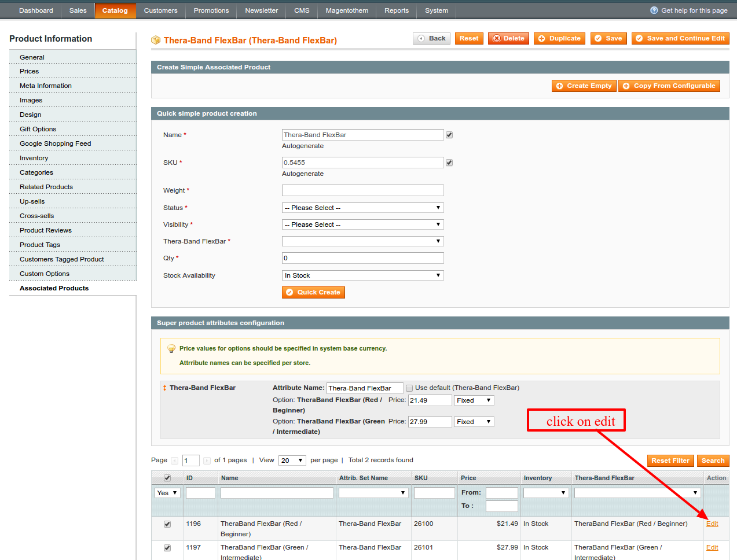Viewport: 737px width, 560px height.
Task: Open the Catalog menu
Action: [115, 10]
